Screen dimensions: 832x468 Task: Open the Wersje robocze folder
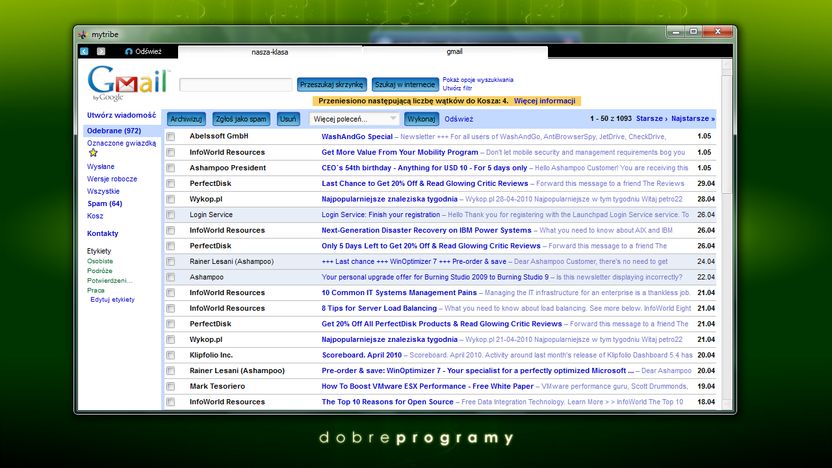point(112,179)
